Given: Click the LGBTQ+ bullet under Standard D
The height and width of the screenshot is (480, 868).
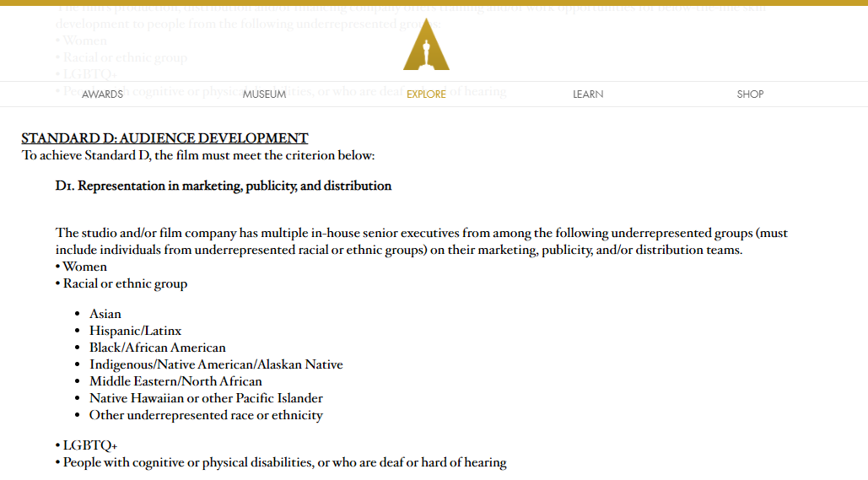Looking at the screenshot, I should tap(86, 445).
